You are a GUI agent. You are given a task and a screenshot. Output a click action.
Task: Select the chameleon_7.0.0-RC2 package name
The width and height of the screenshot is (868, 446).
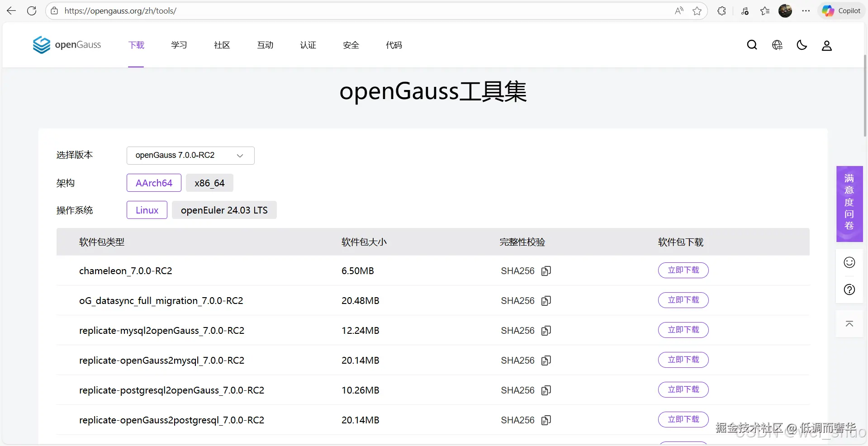coord(126,271)
